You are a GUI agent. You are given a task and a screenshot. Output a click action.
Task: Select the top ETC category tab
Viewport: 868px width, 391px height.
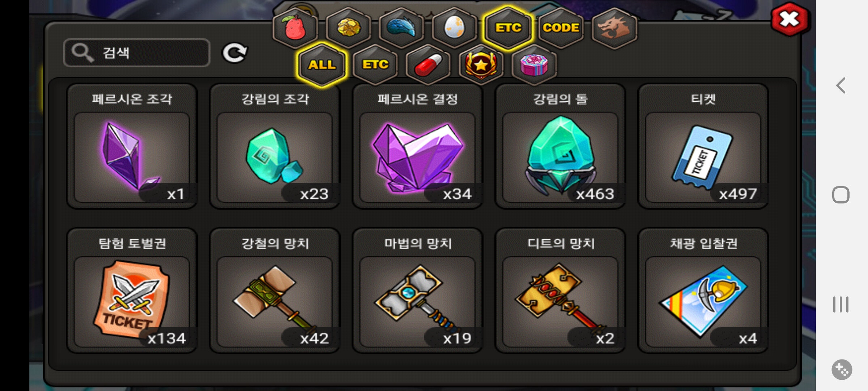pyautogui.click(x=508, y=28)
